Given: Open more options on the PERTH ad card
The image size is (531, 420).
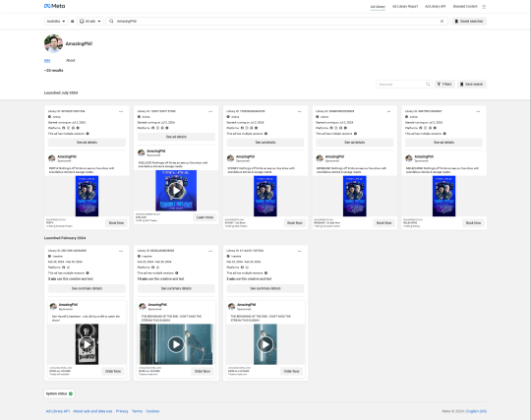Looking at the screenshot, I should [x=121, y=111].
